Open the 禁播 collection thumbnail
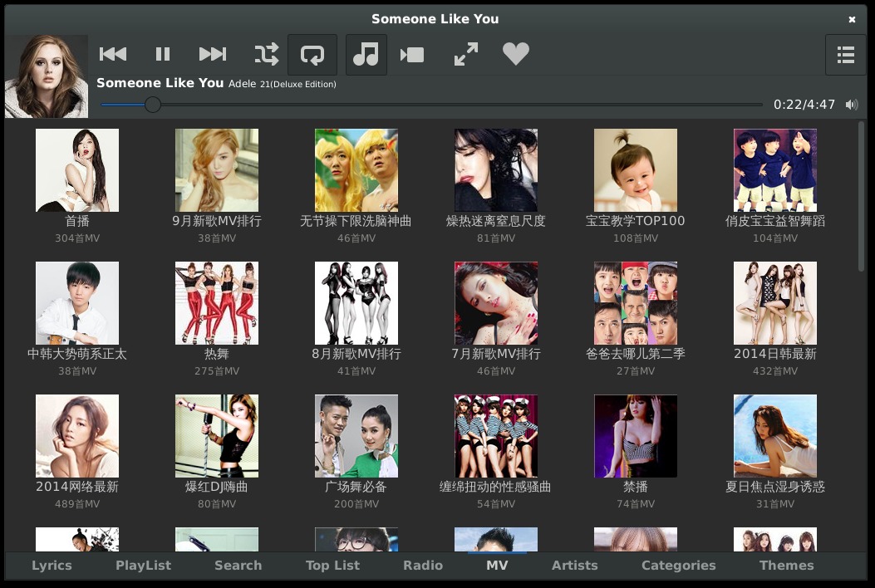The height and width of the screenshot is (588, 875). (636, 436)
